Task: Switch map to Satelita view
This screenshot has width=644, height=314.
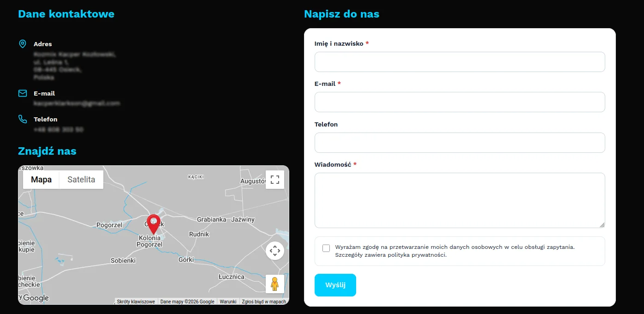Action: click(81, 180)
